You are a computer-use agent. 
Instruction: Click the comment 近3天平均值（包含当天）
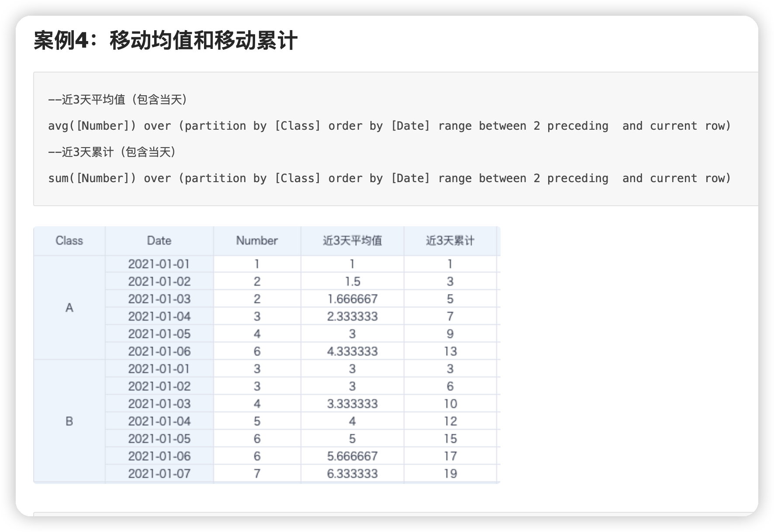pos(118,99)
